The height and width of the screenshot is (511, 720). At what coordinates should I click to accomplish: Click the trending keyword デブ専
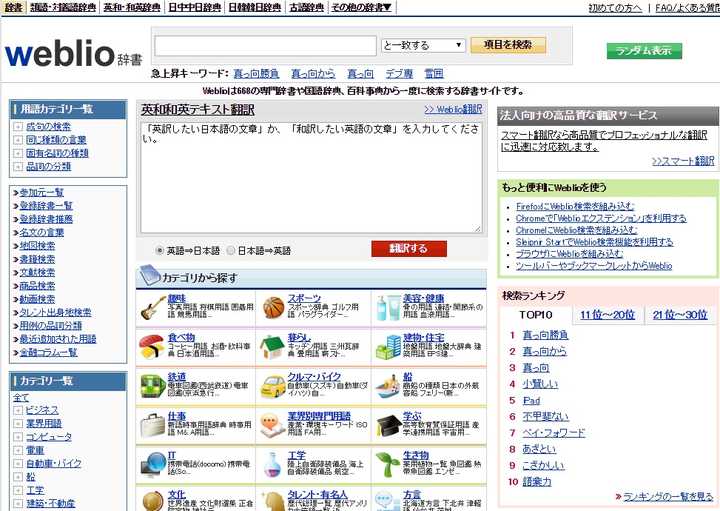pyautogui.click(x=399, y=73)
